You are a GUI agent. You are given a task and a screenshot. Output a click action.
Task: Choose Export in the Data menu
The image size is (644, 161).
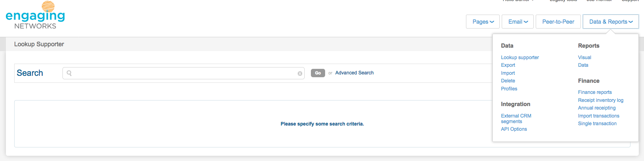508,65
